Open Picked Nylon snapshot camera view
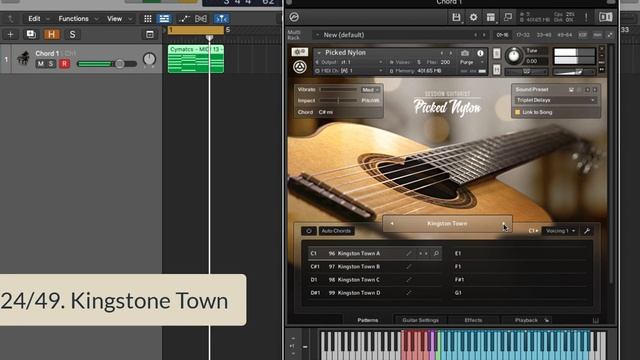The height and width of the screenshot is (360, 640). [464, 53]
